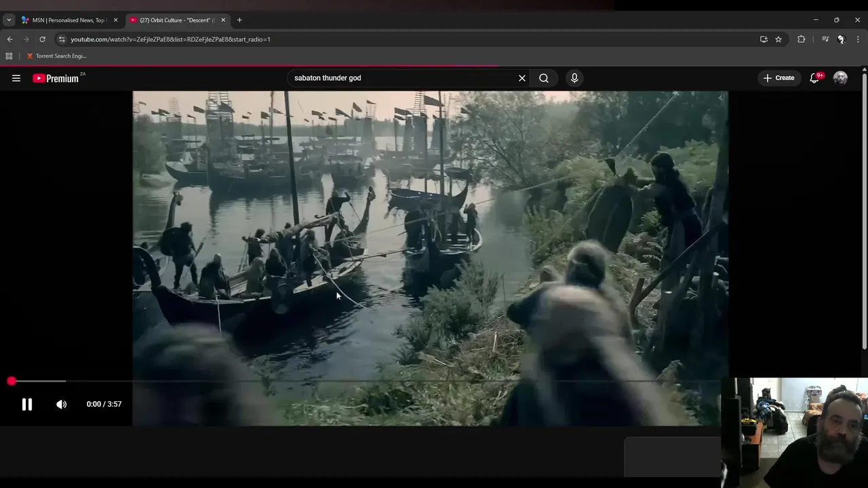
Task: Open the YouTube hamburger guide menu
Action: pyautogui.click(x=16, y=78)
